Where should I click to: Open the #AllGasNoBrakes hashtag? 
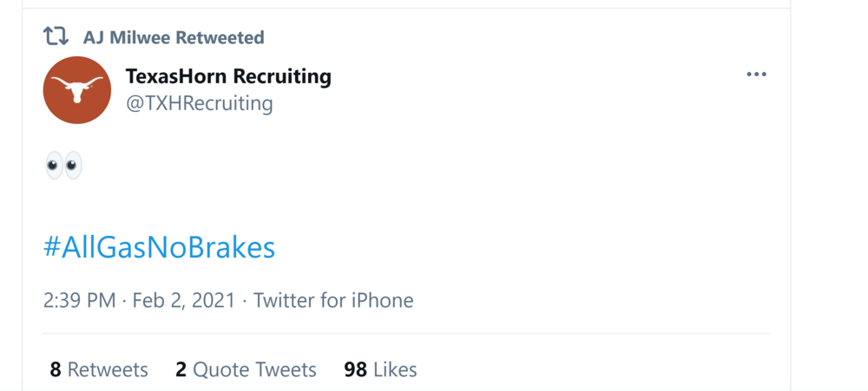pos(159,248)
